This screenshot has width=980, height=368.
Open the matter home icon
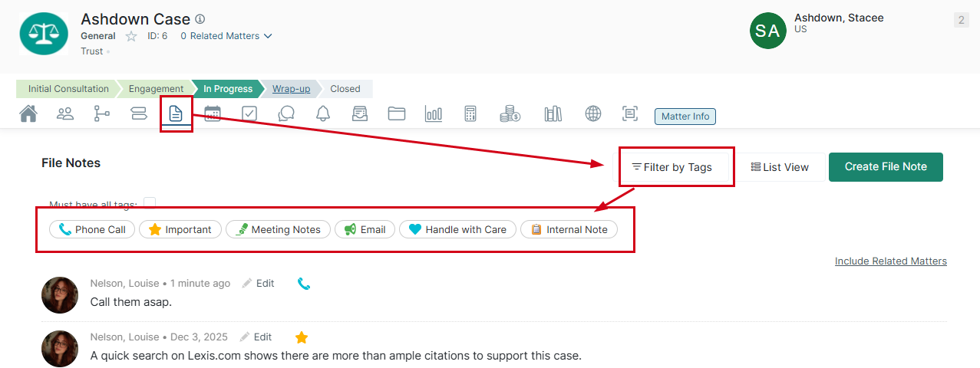tap(28, 114)
